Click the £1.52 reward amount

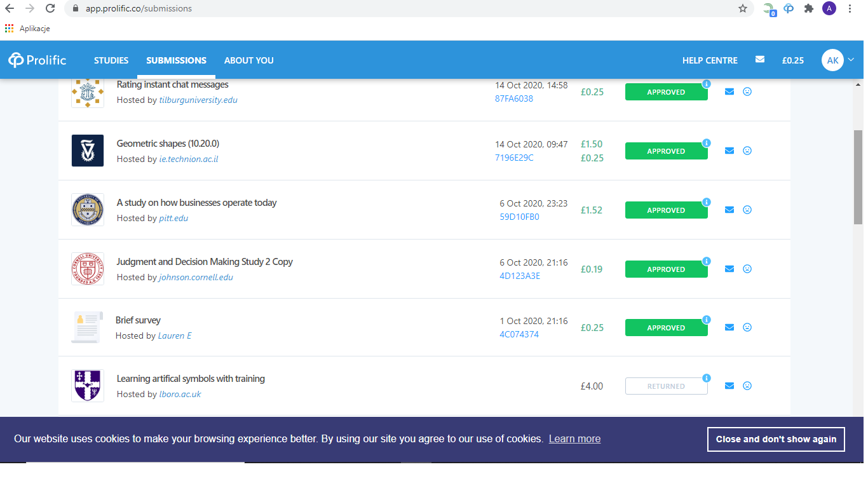(592, 210)
